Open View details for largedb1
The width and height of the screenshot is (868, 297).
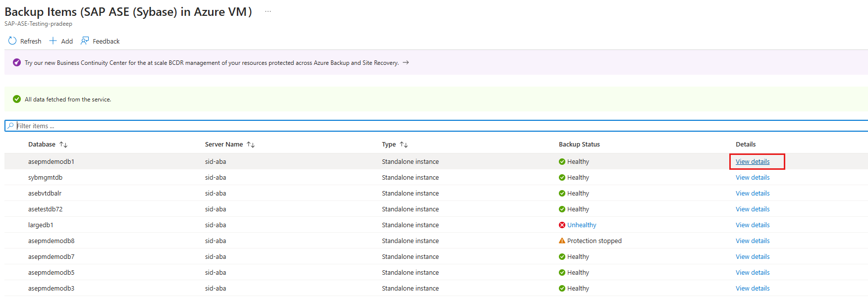coord(753,225)
